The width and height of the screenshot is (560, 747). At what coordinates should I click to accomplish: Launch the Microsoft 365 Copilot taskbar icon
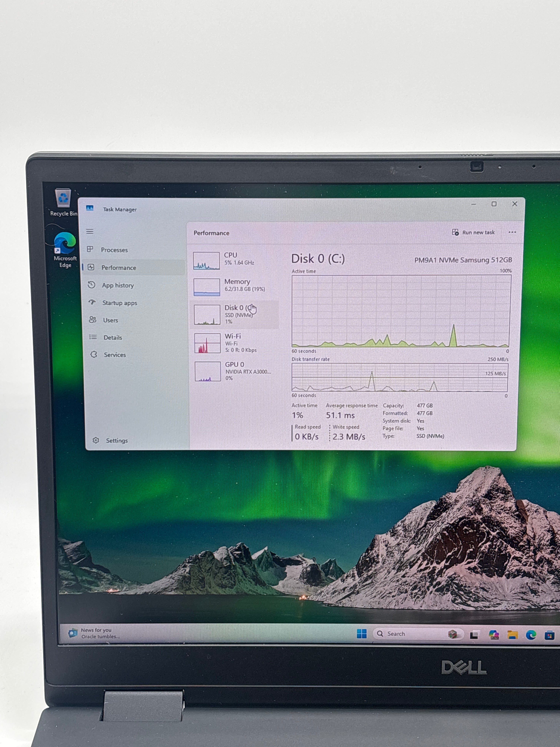click(x=494, y=635)
